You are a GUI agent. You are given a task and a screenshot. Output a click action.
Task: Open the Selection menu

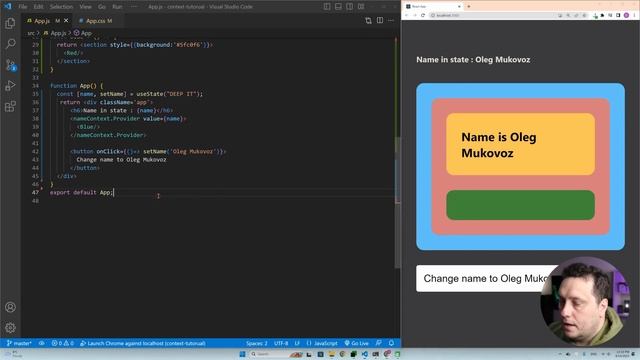[61, 7]
